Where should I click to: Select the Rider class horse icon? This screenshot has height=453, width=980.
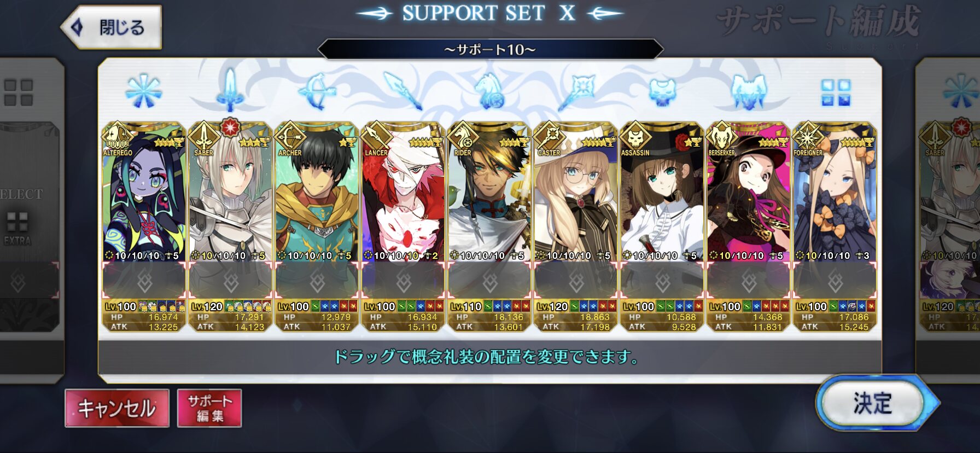[x=489, y=91]
